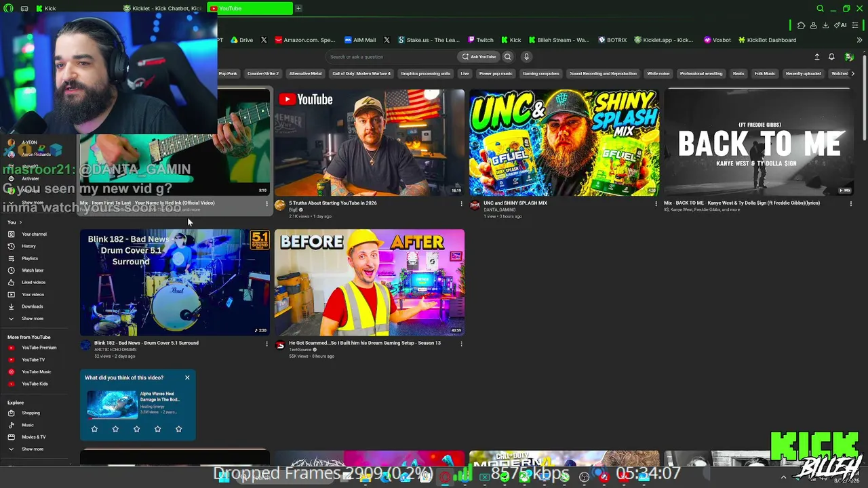Open options menu for 5 Truths video
This screenshot has width=868, height=488.
[461, 203]
